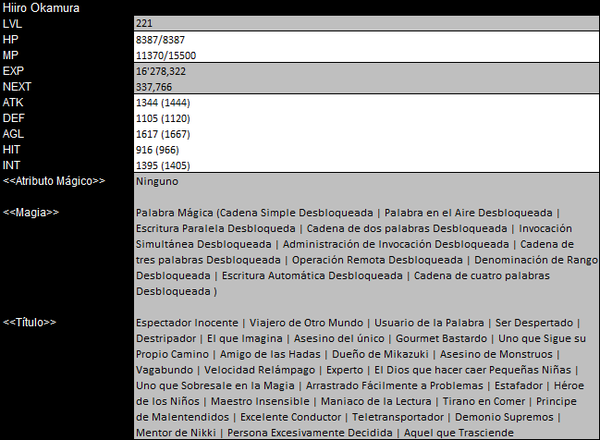The image size is (600, 440).
Task: Click "Palabra Mágica" in the Magia list
Action: (174, 213)
